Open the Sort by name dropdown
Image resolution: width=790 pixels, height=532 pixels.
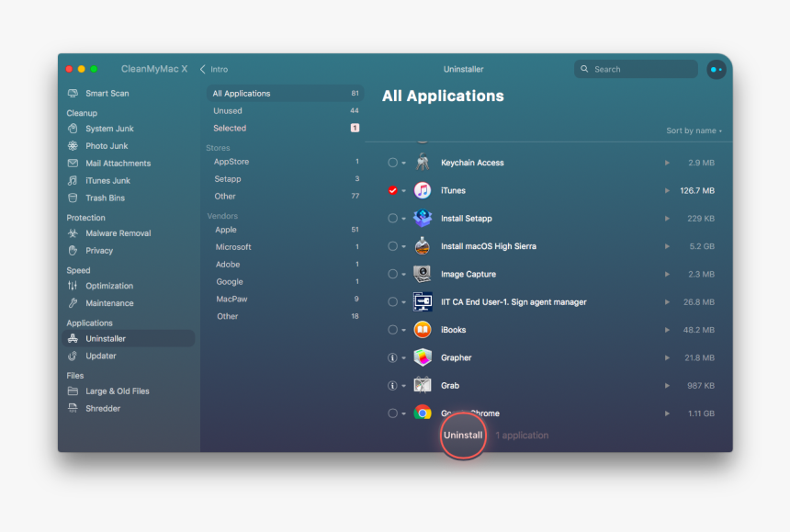pyautogui.click(x=694, y=130)
